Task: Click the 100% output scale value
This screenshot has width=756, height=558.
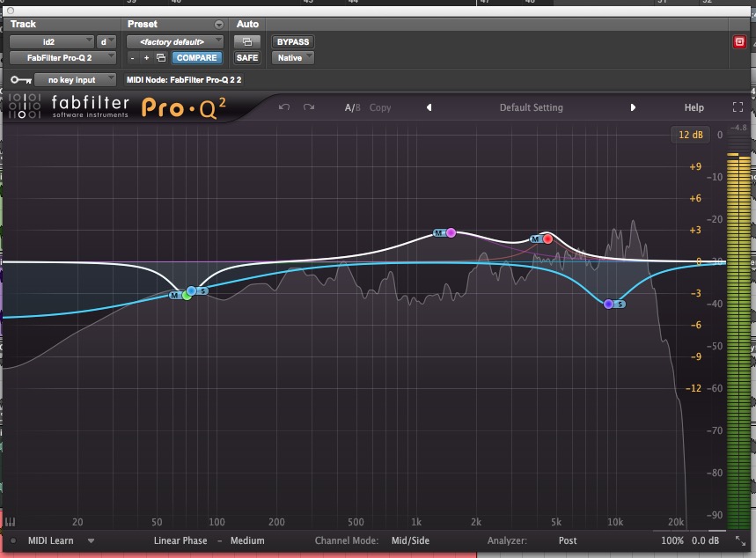Action: pos(672,540)
